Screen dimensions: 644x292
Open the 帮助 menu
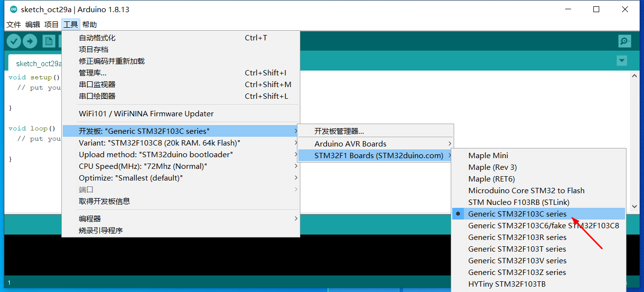point(90,24)
